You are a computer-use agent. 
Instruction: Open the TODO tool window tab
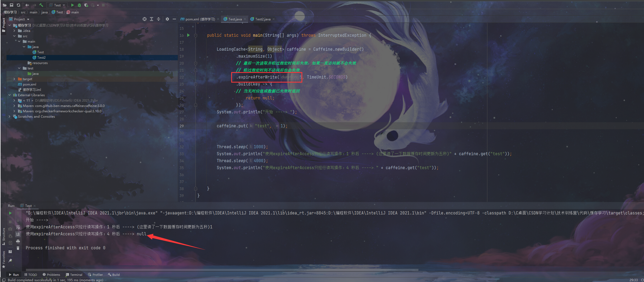pos(31,274)
